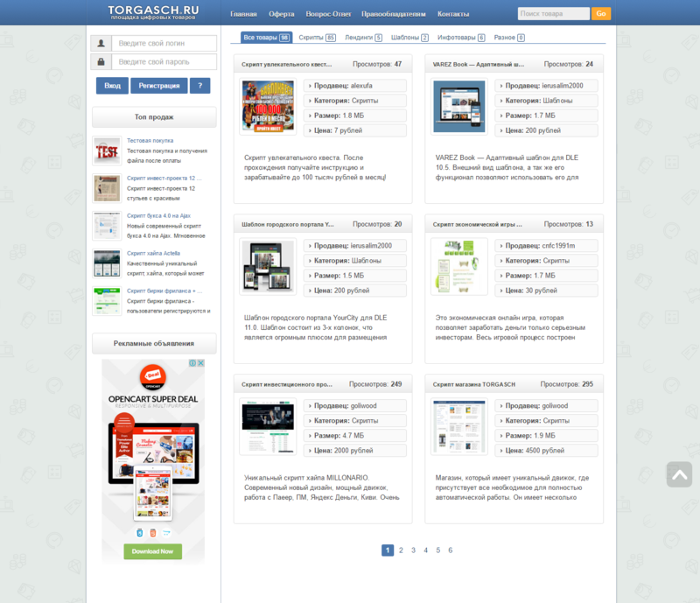This screenshot has width=700, height=603.
Task: Focus the login input field
Action: click(164, 44)
